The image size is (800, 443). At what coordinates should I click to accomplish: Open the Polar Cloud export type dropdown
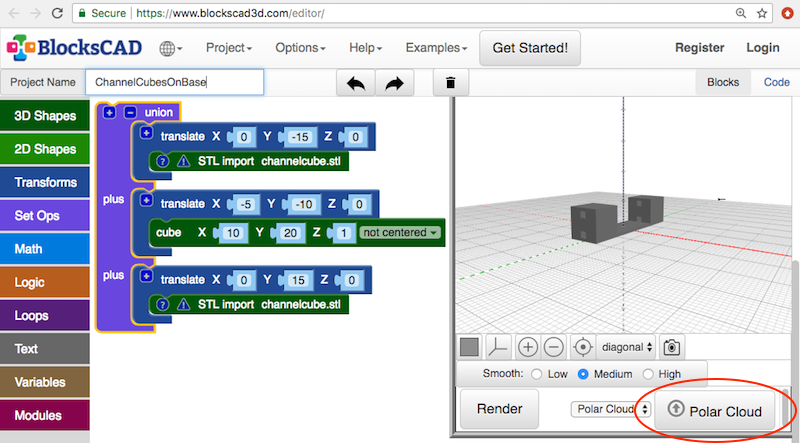click(x=611, y=409)
